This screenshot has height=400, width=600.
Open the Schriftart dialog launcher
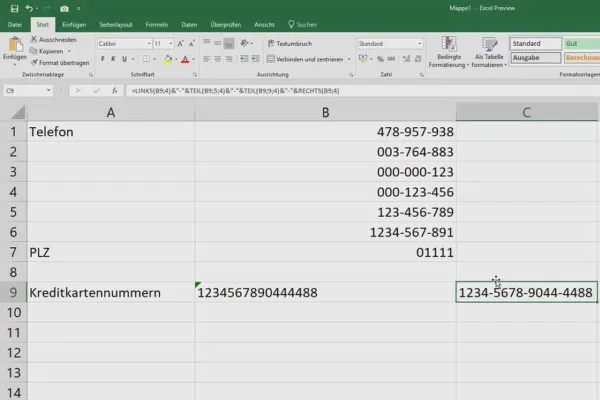tap(195, 75)
